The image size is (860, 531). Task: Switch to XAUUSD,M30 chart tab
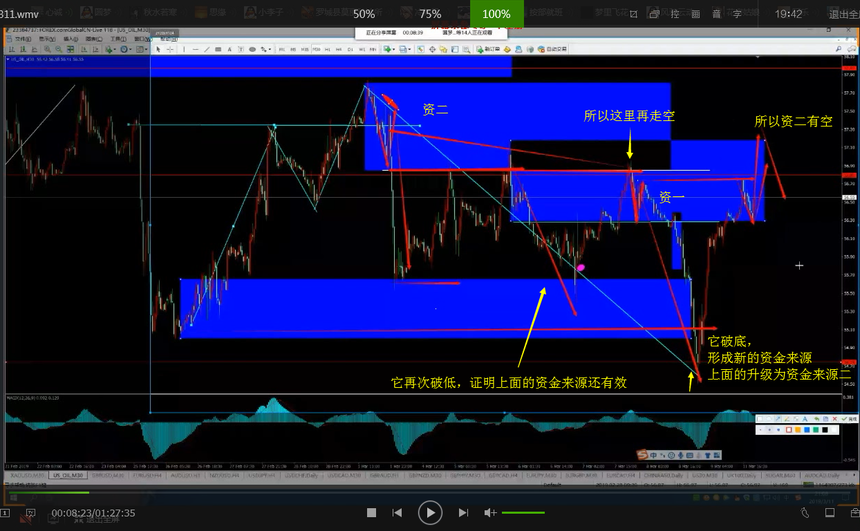27,475
